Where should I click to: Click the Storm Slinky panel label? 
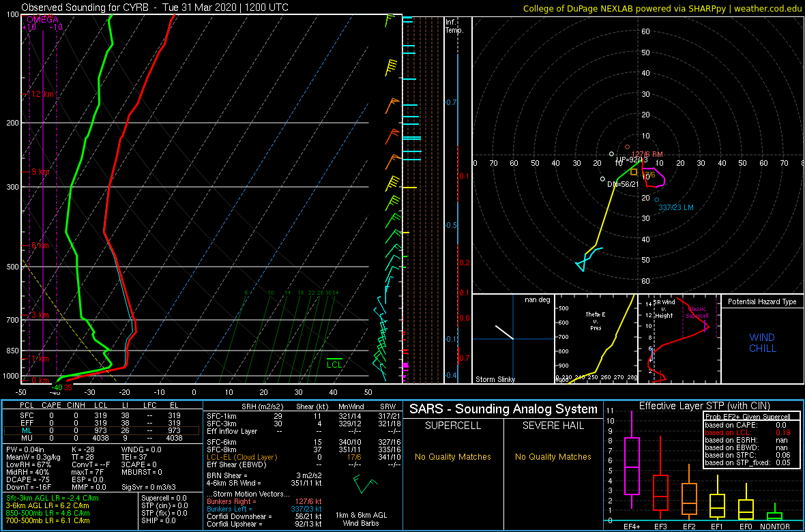pyautogui.click(x=495, y=379)
